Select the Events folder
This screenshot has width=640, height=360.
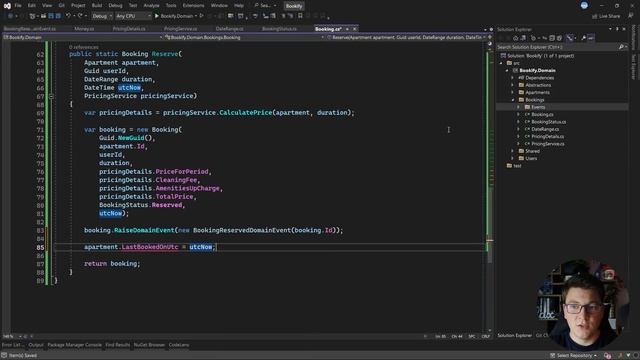click(x=538, y=107)
